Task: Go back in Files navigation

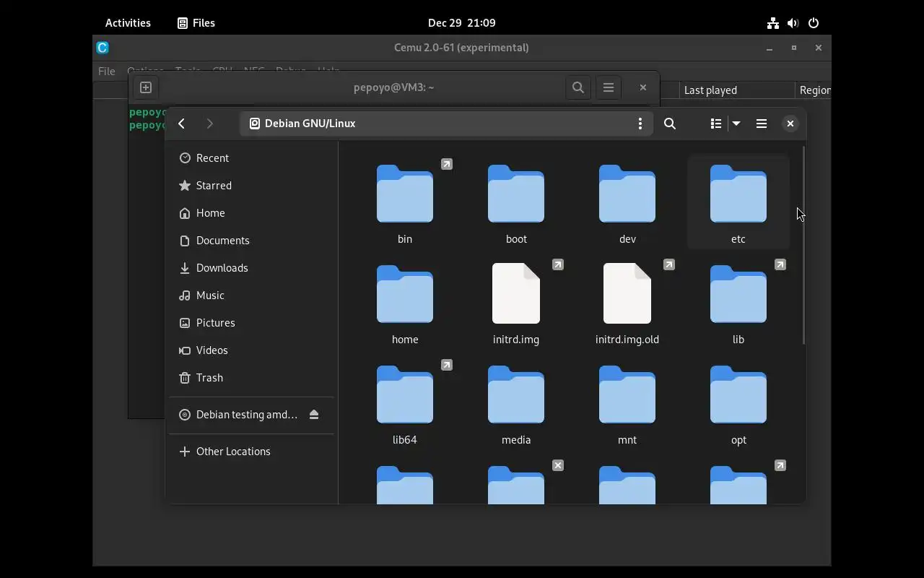Action: click(182, 124)
